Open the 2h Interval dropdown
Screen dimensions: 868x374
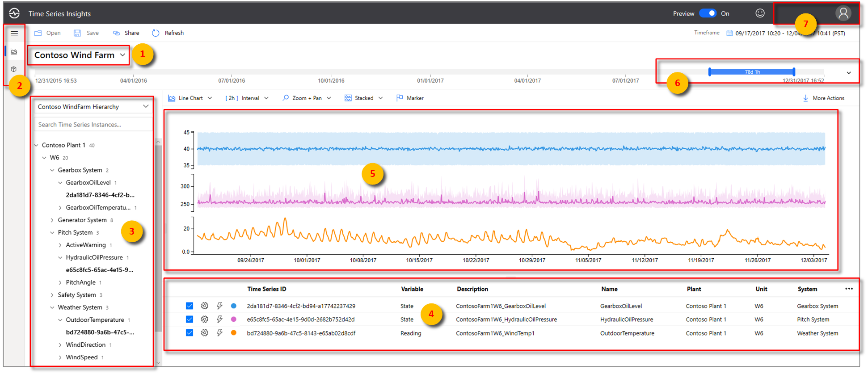pos(247,98)
